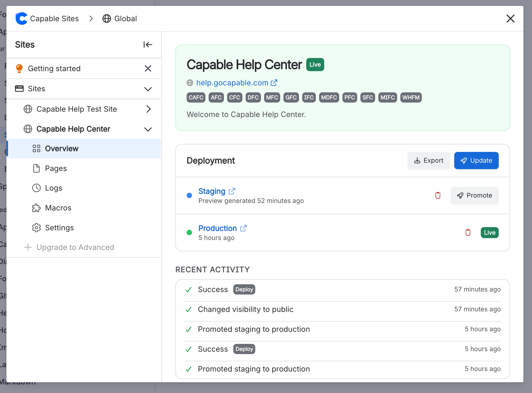Click the Deploy badge from 57 minutes ago
The image size is (532, 393).
244,289
